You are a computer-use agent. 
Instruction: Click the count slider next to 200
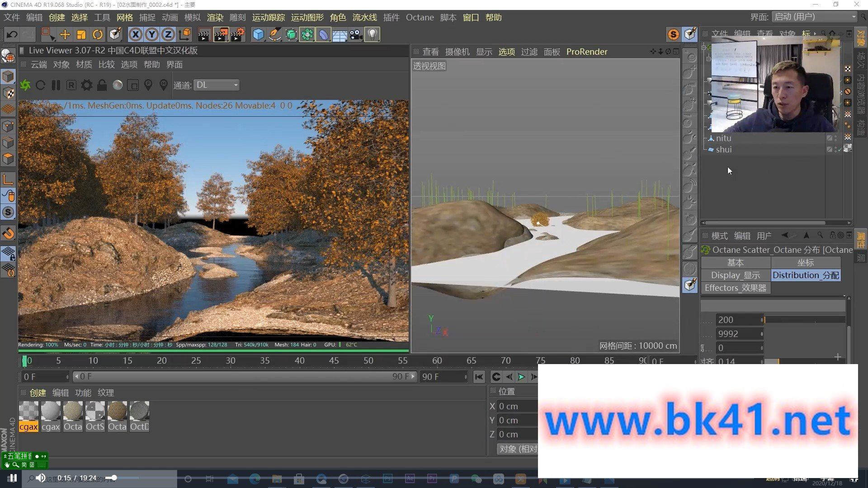point(804,320)
